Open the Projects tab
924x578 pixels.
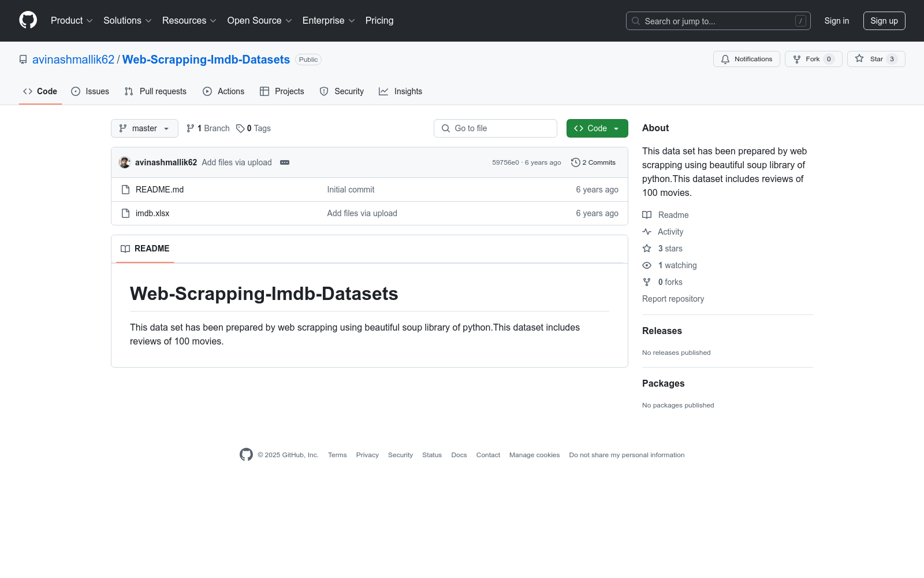(x=282, y=91)
